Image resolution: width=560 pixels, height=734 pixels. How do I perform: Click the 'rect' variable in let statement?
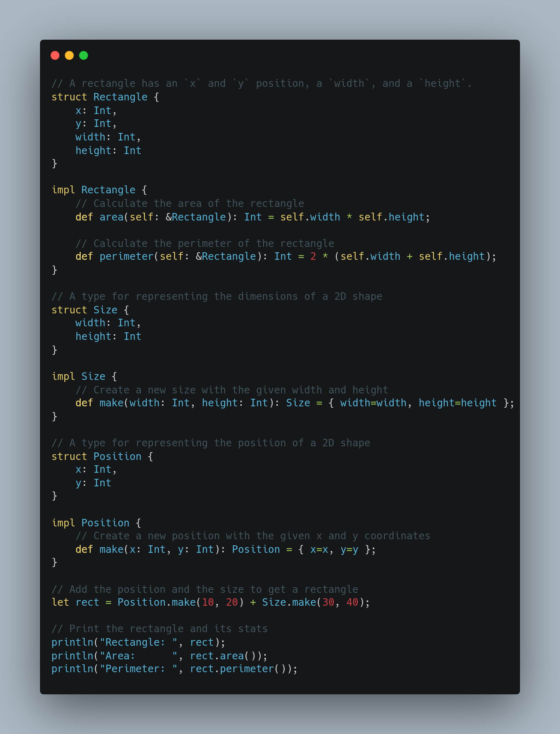point(87,602)
